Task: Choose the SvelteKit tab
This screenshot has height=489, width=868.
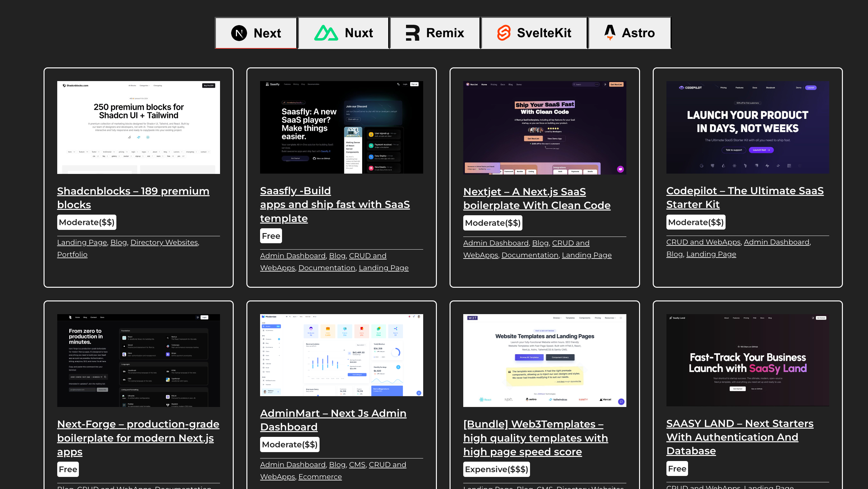Action: [x=534, y=33]
